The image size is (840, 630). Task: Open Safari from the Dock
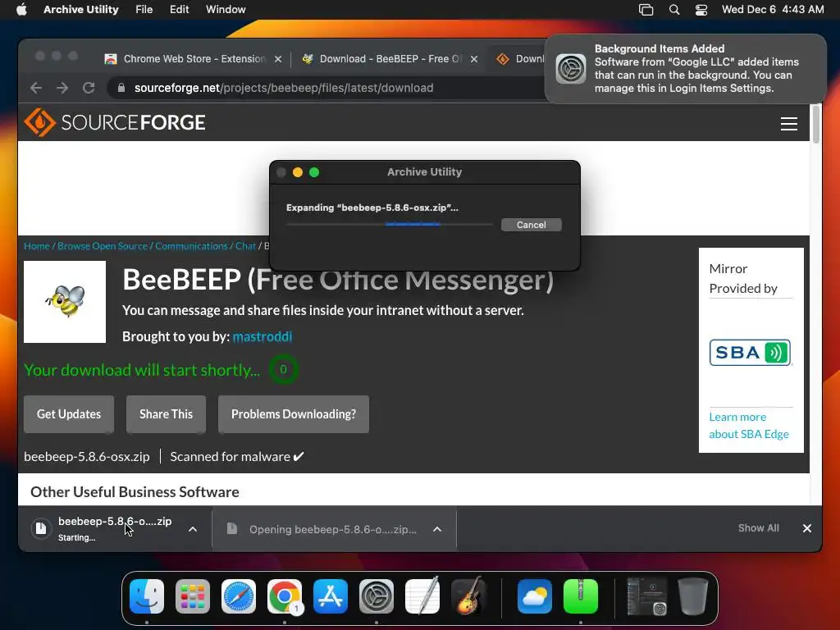(x=239, y=596)
